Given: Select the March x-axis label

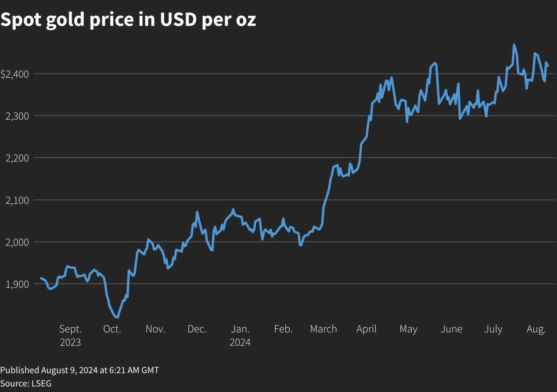Looking at the screenshot, I should pyautogui.click(x=323, y=329).
